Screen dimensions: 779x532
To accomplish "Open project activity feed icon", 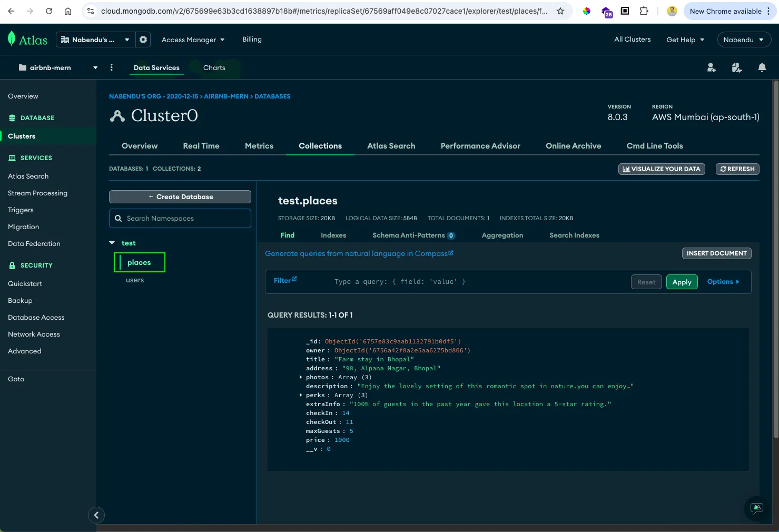I will click(x=737, y=67).
